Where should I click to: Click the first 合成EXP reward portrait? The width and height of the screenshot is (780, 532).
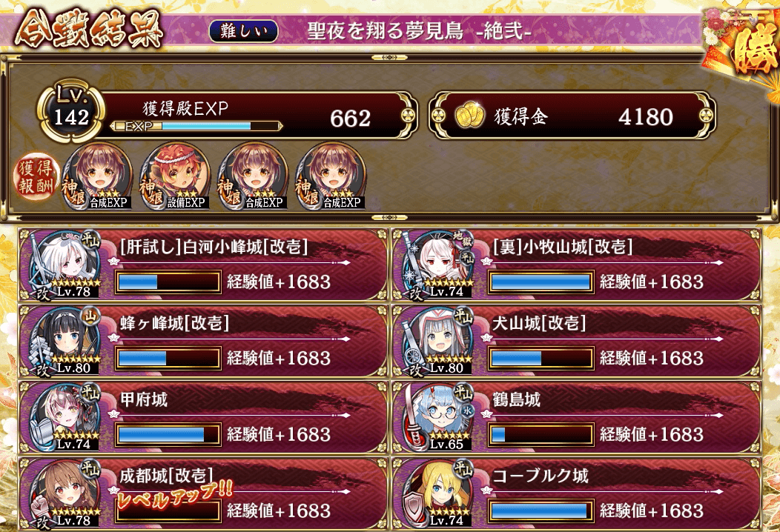[98, 176]
